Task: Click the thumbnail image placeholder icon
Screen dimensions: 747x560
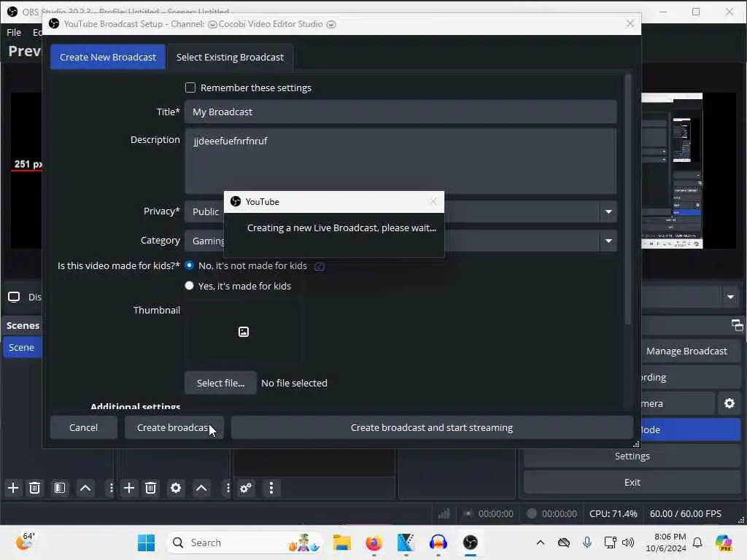Action: (x=244, y=332)
